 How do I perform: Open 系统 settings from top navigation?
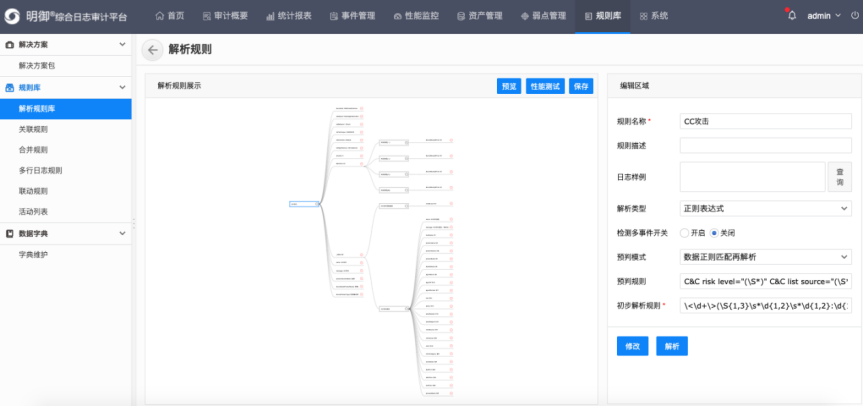[x=654, y=16]
